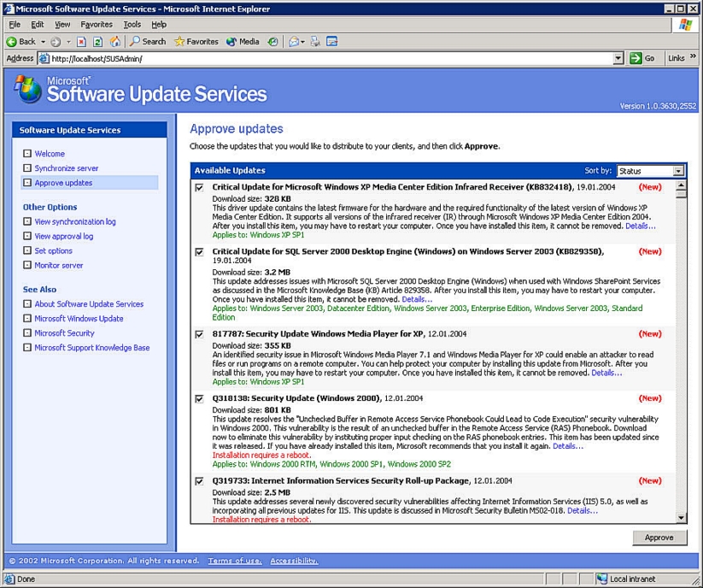Image resolution: width=703 pixels, height=588 pixels.
Task: Show browsing History
Action: pyautogui.click(x=272, y=42)
